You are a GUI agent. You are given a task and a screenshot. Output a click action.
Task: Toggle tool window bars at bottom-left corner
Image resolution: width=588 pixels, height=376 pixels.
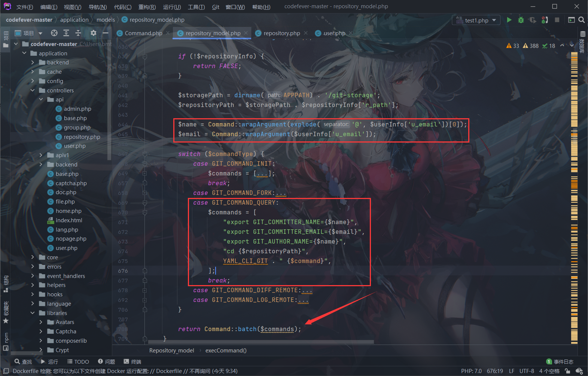pos(6,371)
